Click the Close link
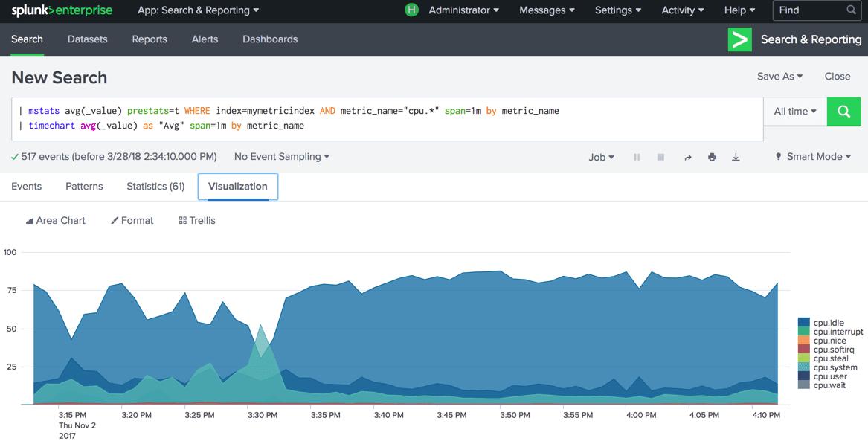Screen dimensions: 868x444 click(837, 77)
